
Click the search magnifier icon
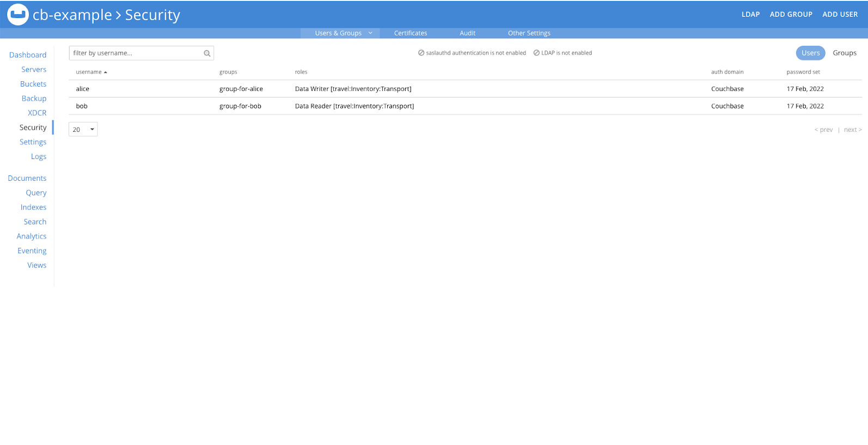207,53
